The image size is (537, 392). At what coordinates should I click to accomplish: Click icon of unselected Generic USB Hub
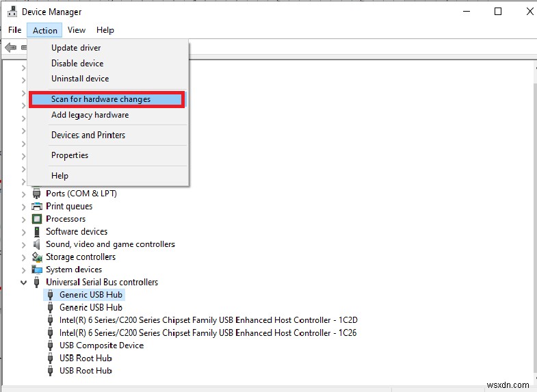[51, 307]
